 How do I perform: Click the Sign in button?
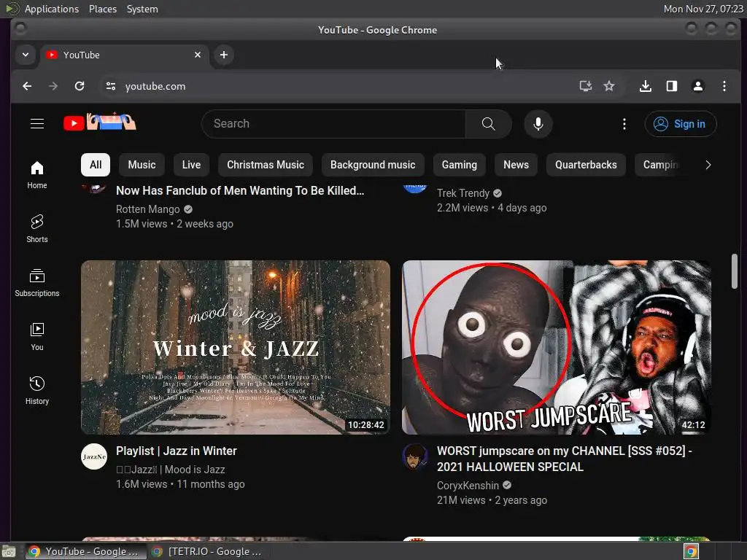point(681,124)
